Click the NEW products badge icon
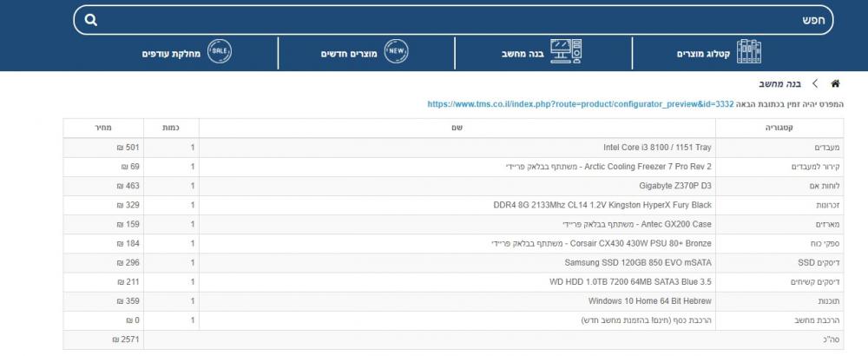 (397, 51)
